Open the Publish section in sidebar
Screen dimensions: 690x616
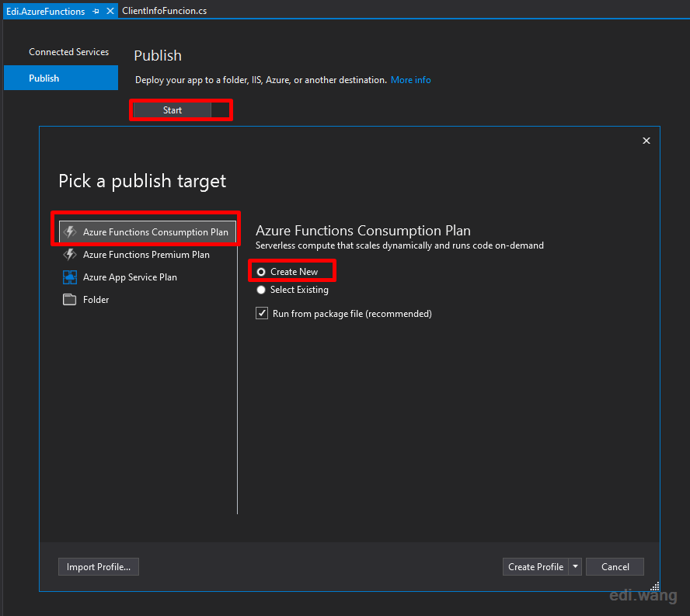[61, 78]
